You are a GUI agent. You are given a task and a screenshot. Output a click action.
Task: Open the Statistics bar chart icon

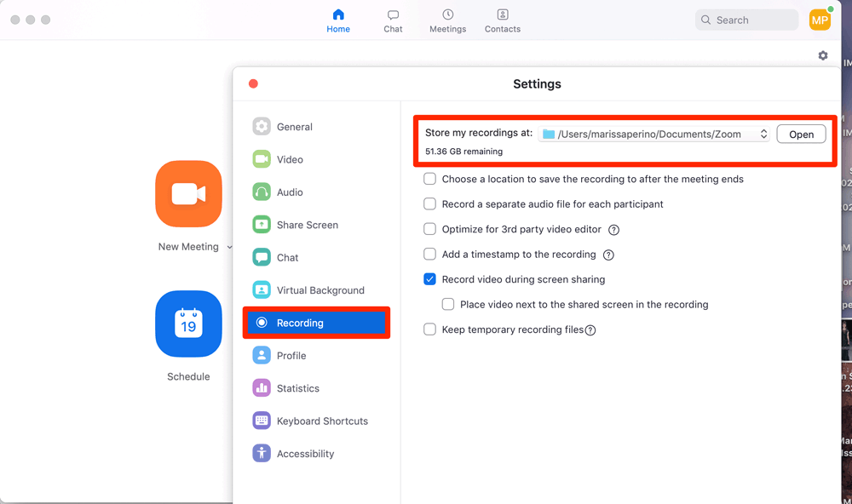262,387
